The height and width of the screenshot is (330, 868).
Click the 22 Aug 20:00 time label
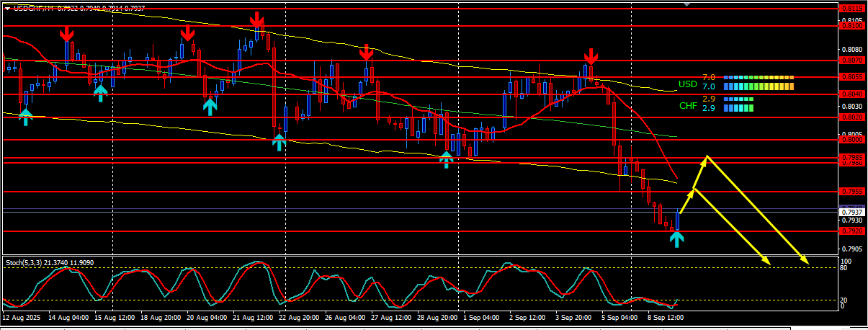(297, 317)
